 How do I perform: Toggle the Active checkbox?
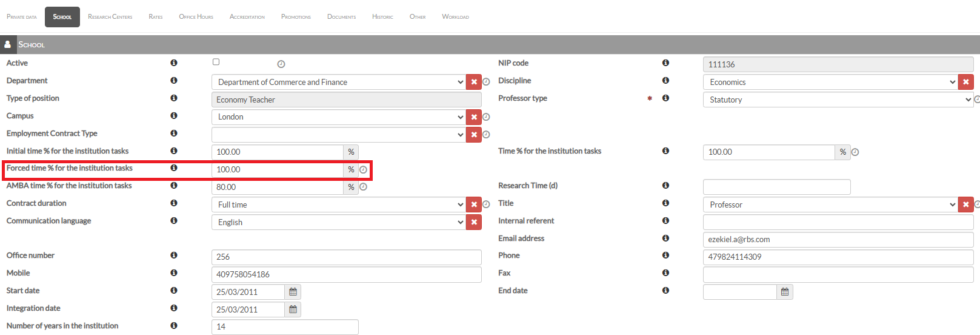(x=216, y=62)
